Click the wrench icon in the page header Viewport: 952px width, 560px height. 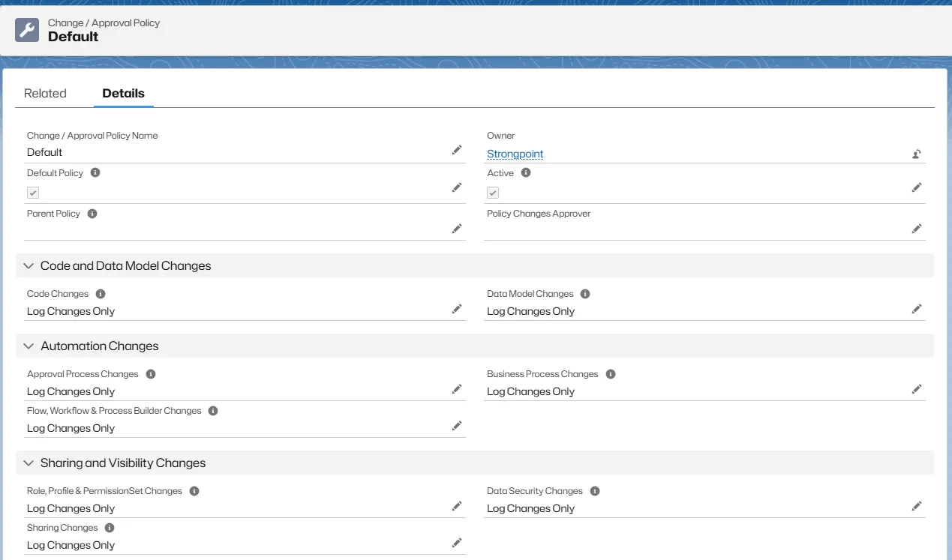[x=27, y=30]
